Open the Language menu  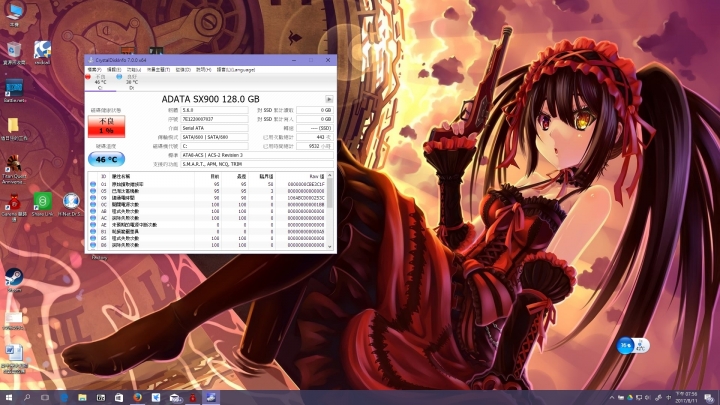pyautogui.click(x=236, y=70)
